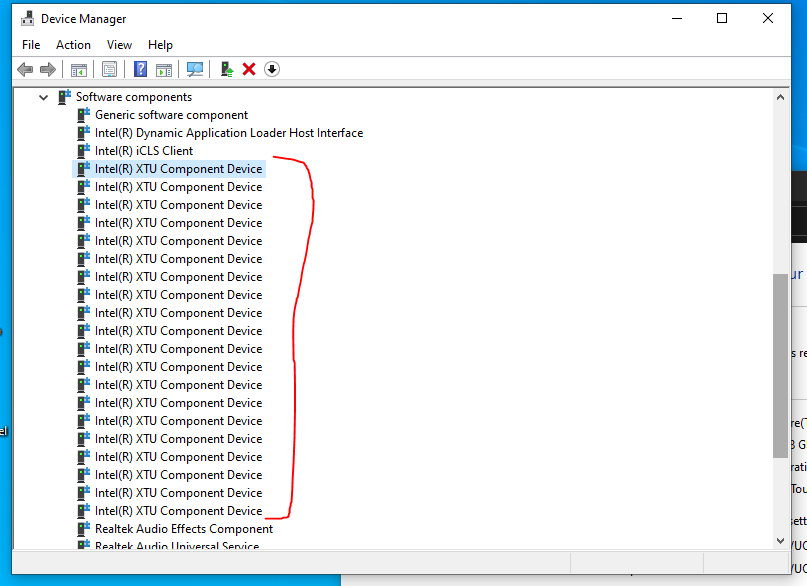Viewport: 807px width, 586px height.
Task: Select Realtek Audio Effects Component
Action: pyautogui.click(x=184, y=529)
